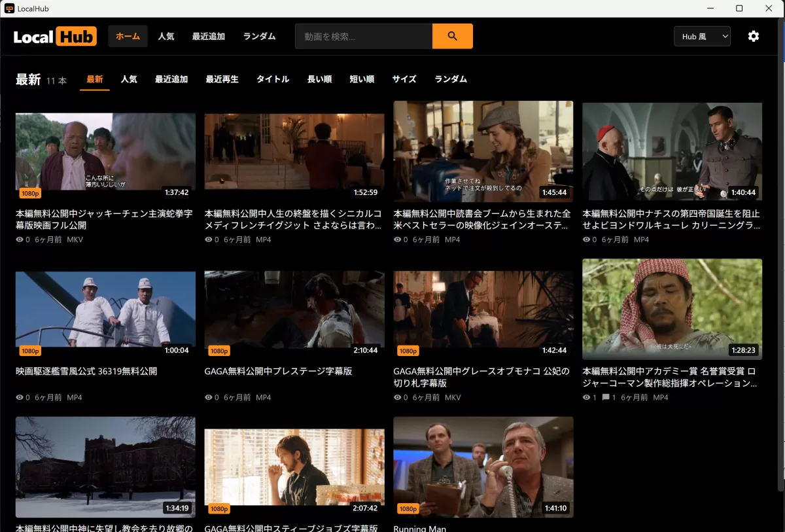Focus the 動画を検索 search field
The width and height of the screenshot is (785, 532).
click(x=364, y=37)
